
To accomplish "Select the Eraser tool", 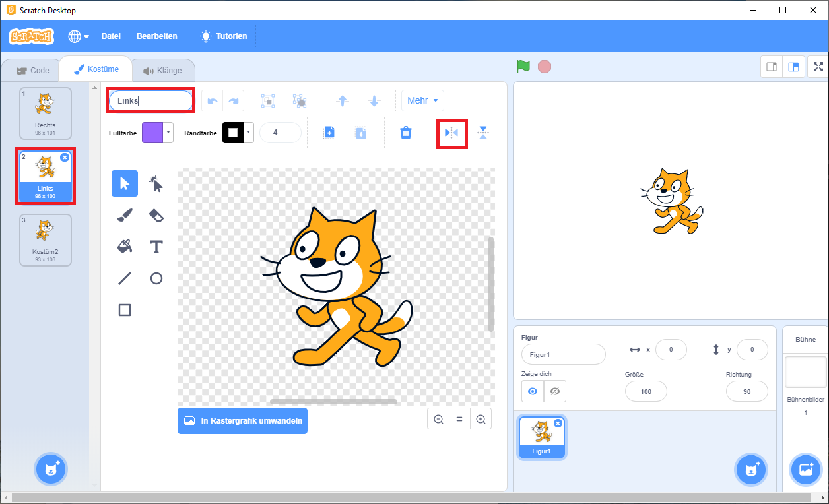I will coord(156,215).
